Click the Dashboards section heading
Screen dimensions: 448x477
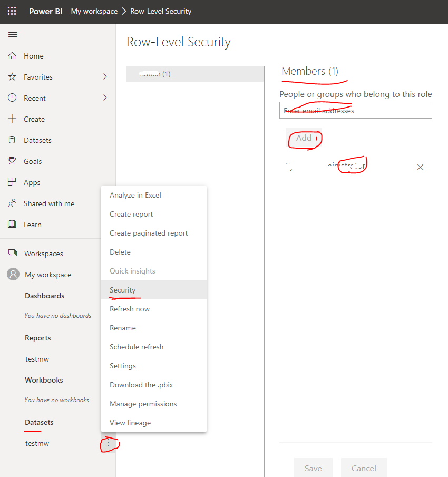(45, 296)
